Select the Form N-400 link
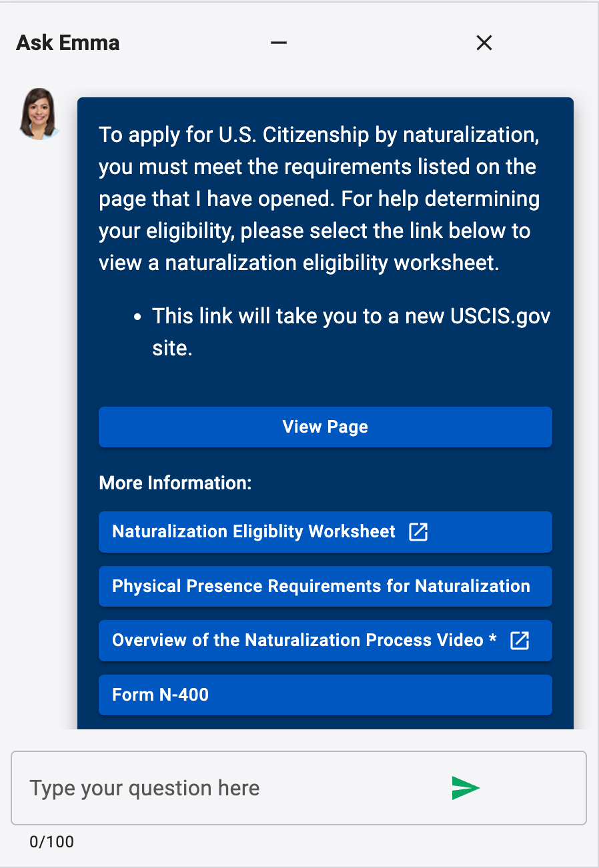Image resolution: width=599 pixels, height=868 pixels. pyautogui.click(x=160, y=695)
